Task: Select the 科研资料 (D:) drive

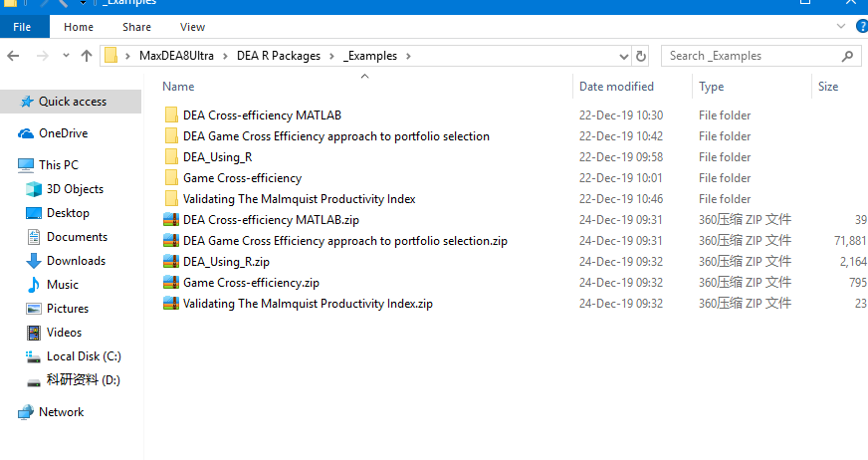Action: [83, 379]
